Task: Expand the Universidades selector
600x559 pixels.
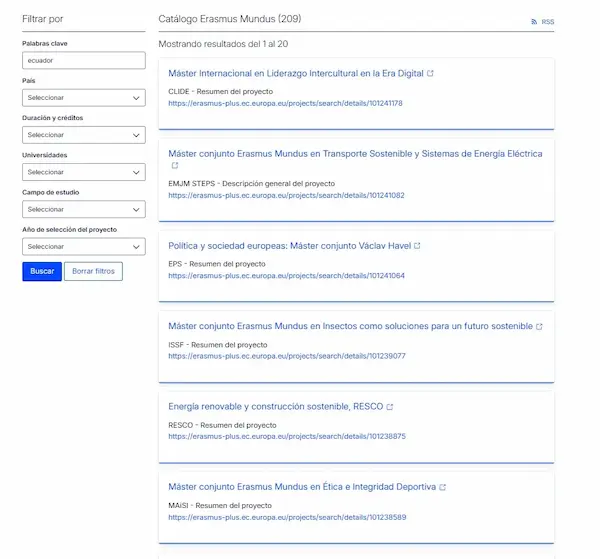Action: [x=84, y=172]
